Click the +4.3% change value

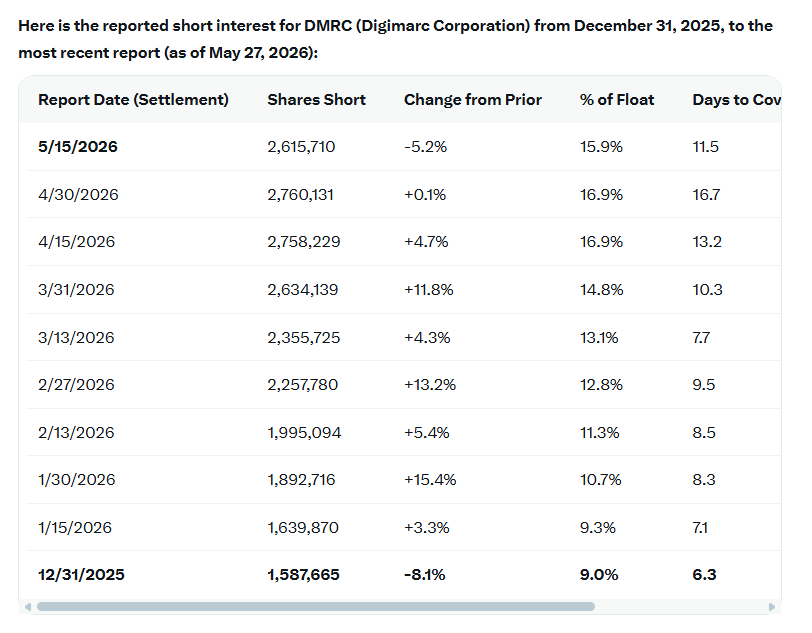click(x=427, y=337)
